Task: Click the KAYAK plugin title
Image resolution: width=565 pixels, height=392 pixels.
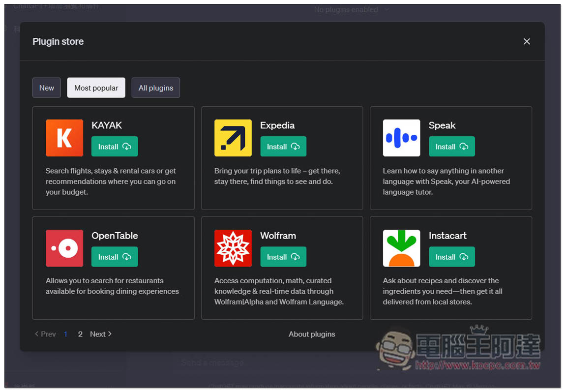Action: [107, 125]
